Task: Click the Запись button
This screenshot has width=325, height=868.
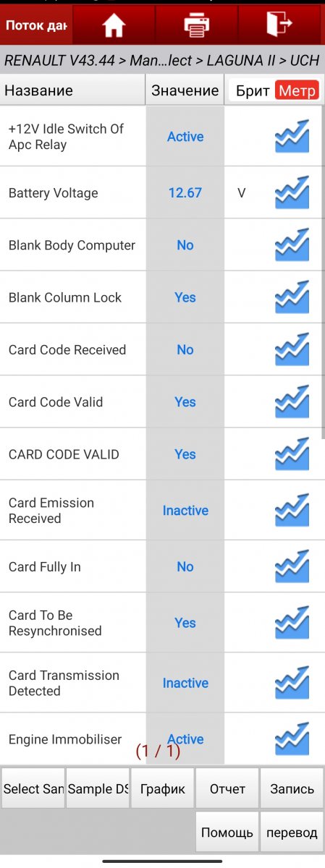Action: click(292, 788)
